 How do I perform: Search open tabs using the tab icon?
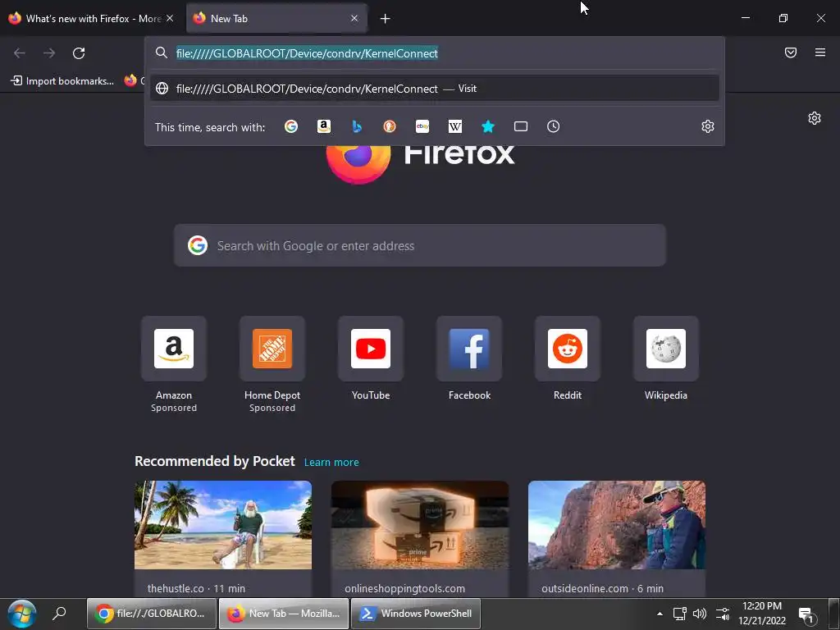click(521, 126)
